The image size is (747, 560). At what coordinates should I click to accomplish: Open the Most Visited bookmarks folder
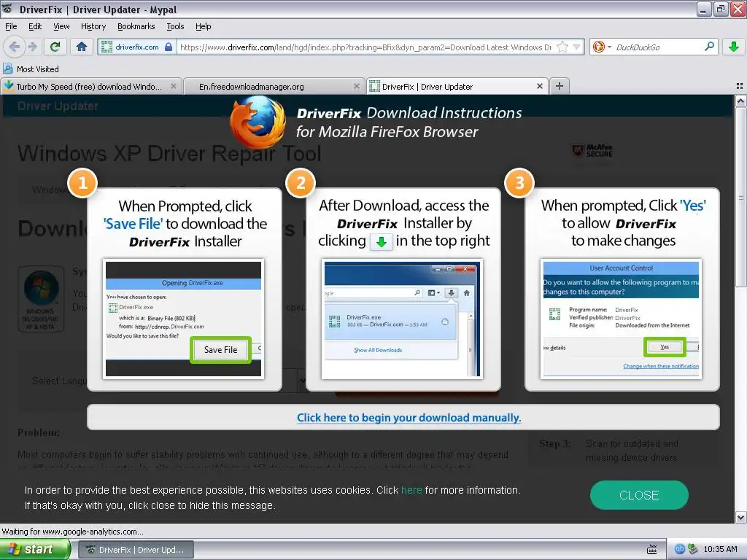coord(31,69)
